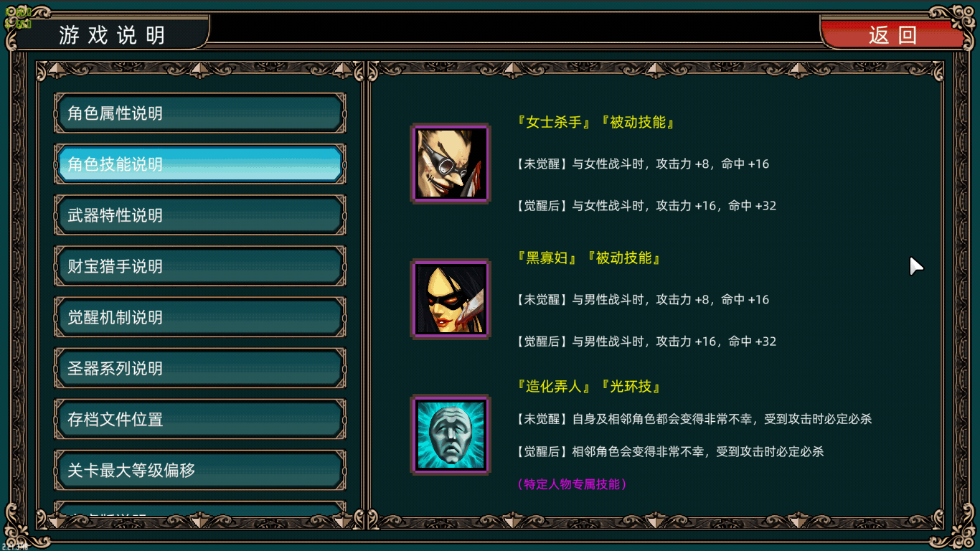Click the 游戏说明 title tab
This screenshot has height=551, width=980.
[x=112, y=34]
